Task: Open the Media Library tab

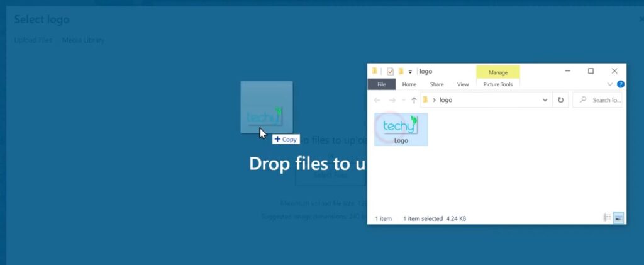Action: [x=83, y=40]
